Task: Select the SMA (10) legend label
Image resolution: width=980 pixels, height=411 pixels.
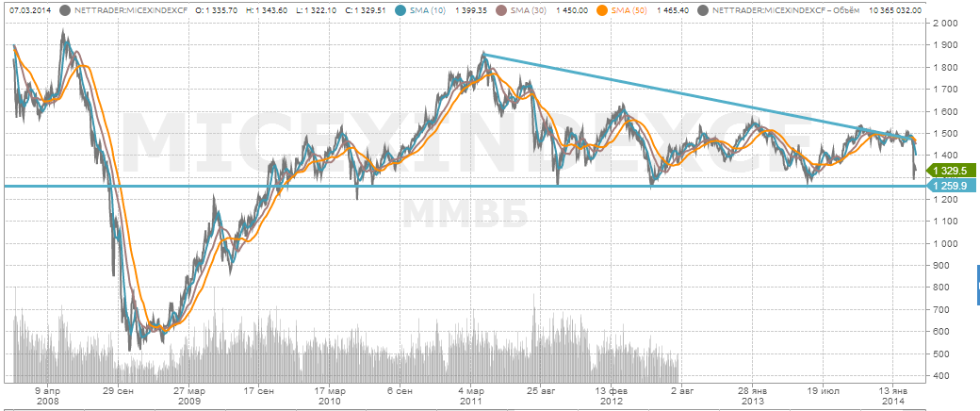Action: [432, 10]
